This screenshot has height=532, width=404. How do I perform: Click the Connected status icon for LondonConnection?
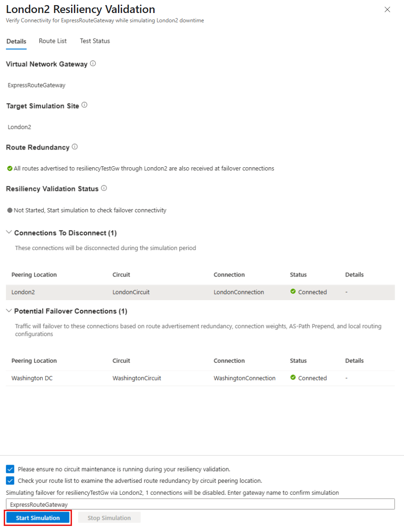(293, 292)
